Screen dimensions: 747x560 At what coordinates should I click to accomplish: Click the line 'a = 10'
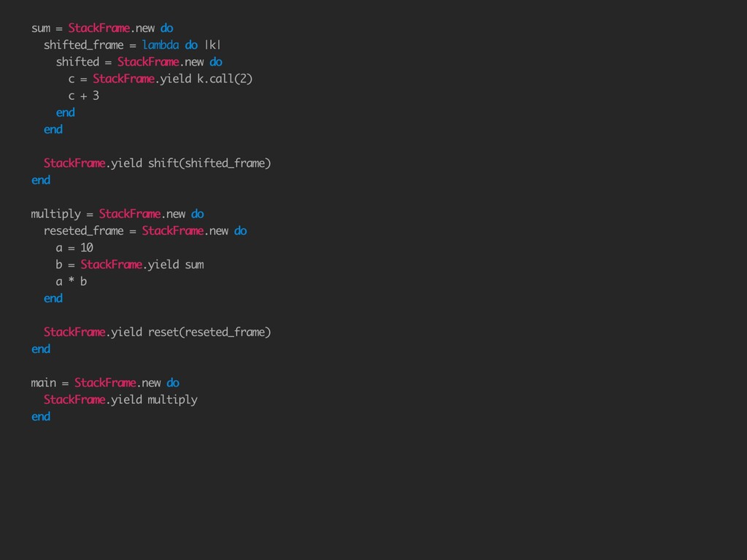click(x=75, y=248)
